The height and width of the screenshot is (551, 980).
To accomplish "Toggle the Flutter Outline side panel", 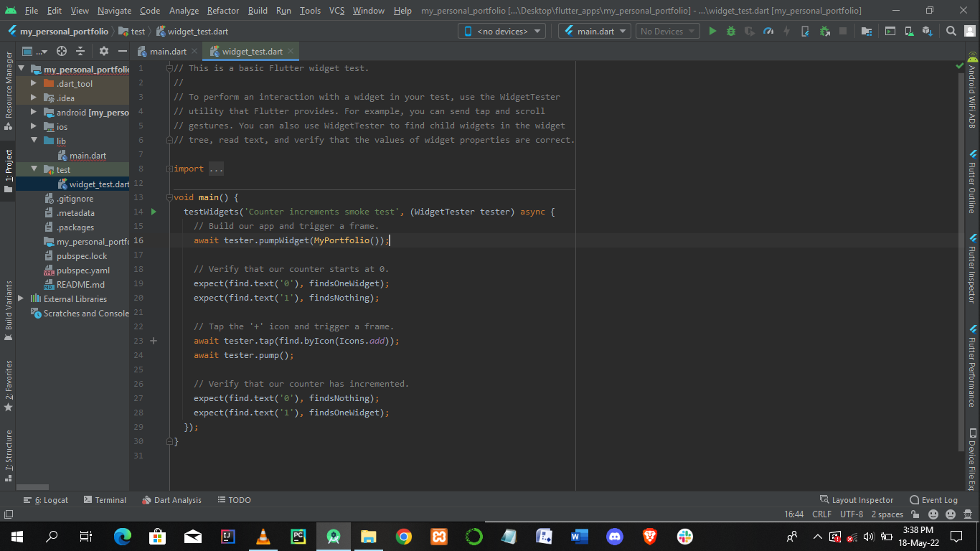I will tap(972, 182).
